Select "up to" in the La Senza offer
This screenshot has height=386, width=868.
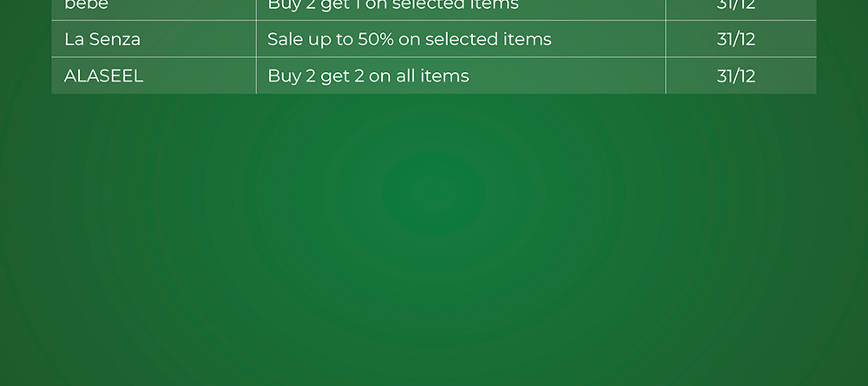(331, 40)
